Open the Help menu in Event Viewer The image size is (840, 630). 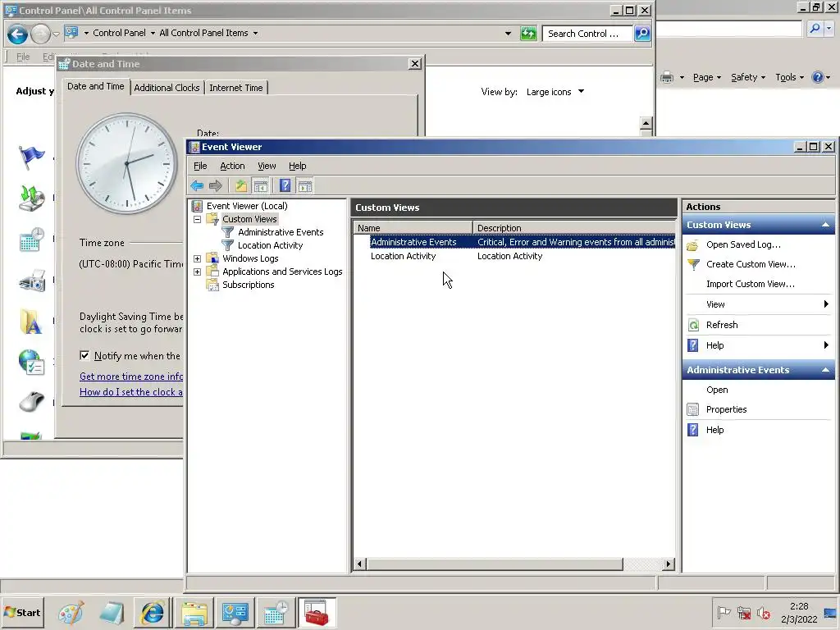tap(297, 166)
